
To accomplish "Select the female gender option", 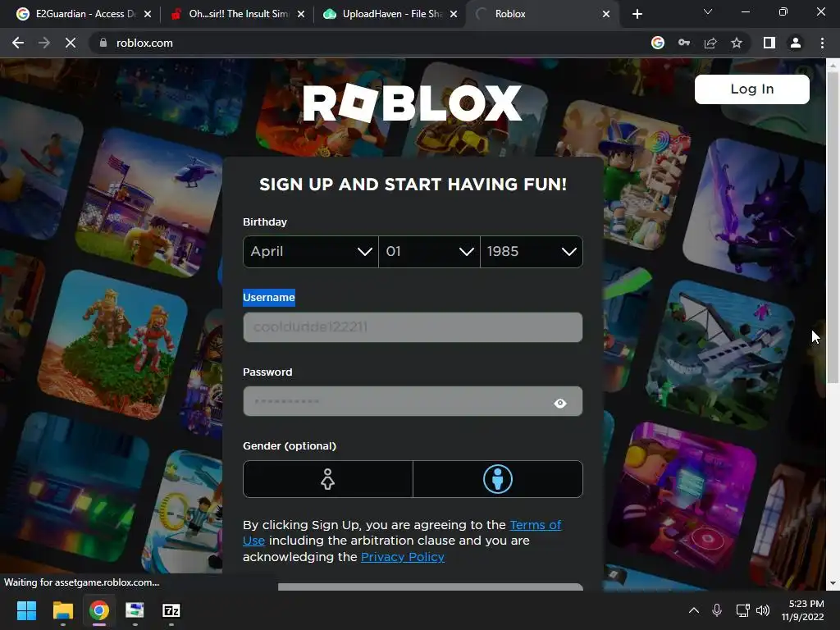I will (x=328, y=479).
